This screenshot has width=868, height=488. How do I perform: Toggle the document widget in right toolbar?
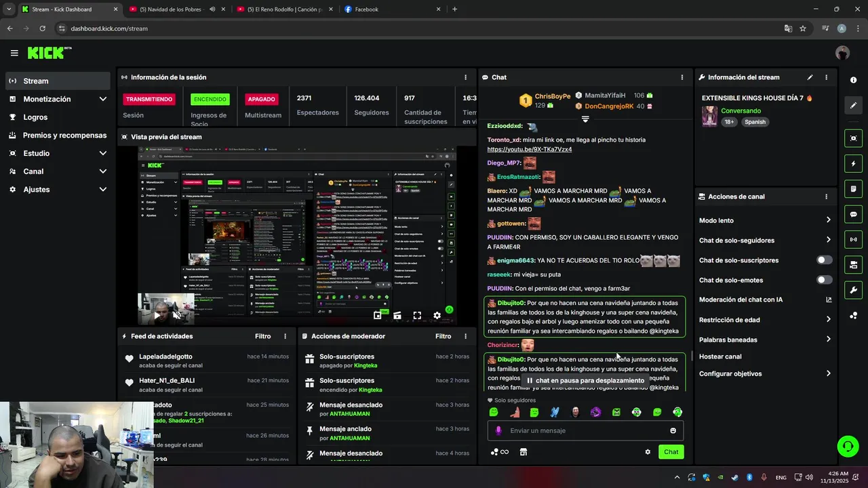pos(853,188)
